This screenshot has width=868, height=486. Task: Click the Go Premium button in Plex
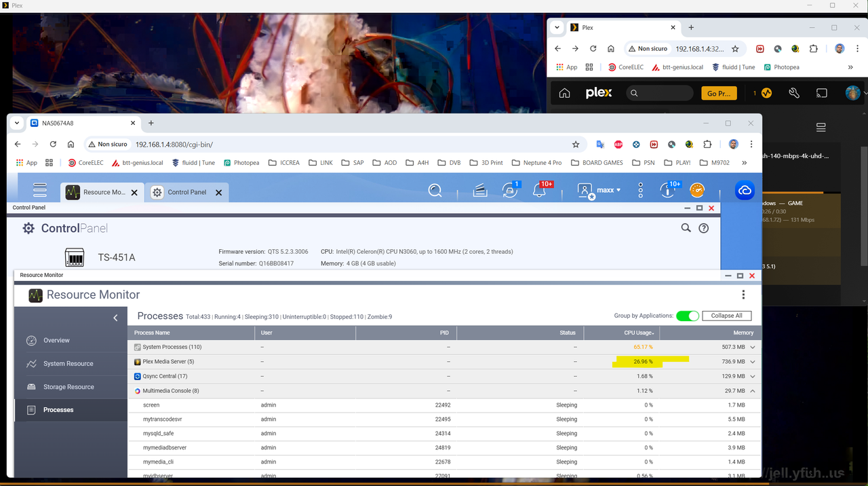tap(719, 93)
